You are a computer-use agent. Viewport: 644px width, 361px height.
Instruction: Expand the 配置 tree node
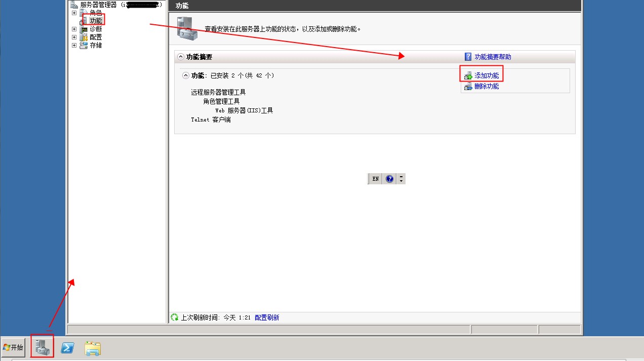point(74,37)
